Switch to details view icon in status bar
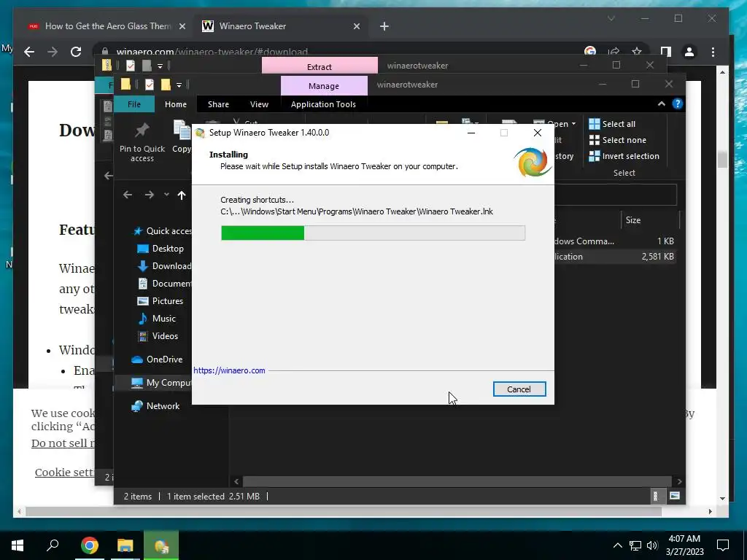747x560 pixels. coord(656,496)
